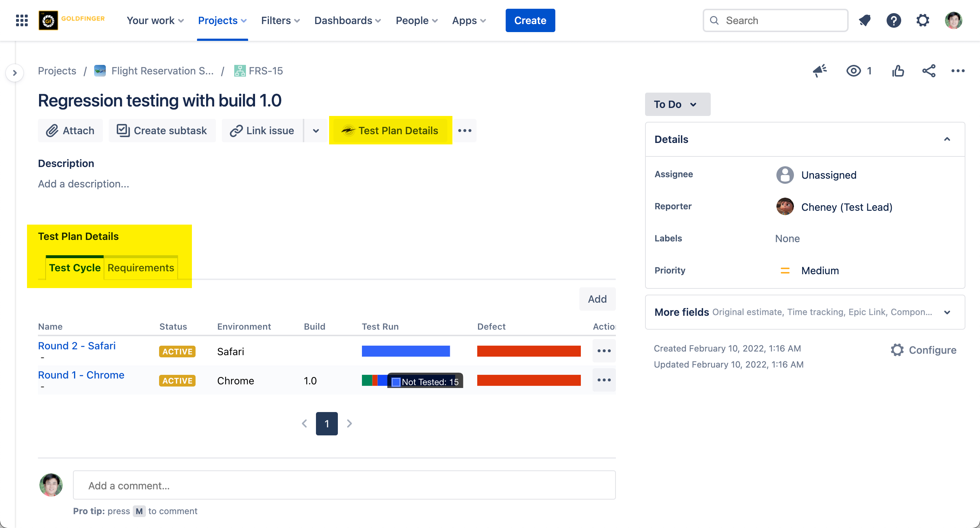
Task: Click the notifications bell icon
Action: coord(864,20)
